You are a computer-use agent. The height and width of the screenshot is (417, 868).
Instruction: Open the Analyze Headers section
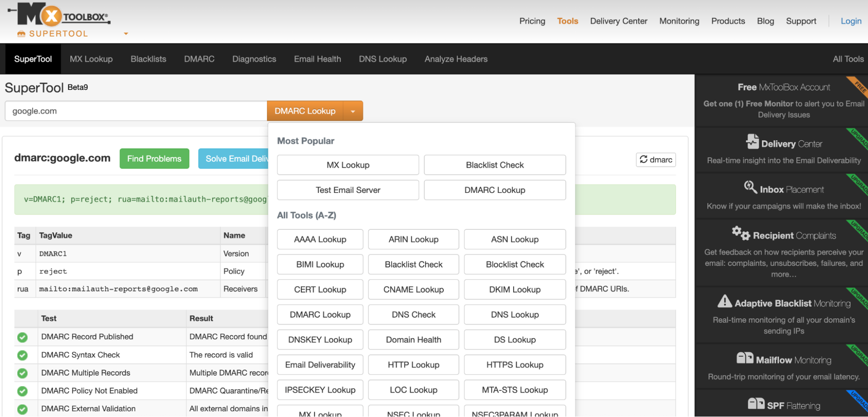point(455,59)
